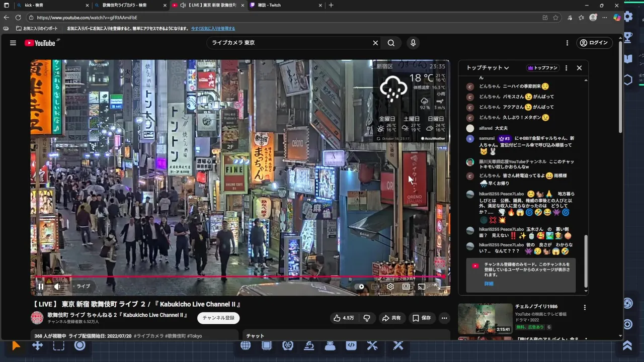Open お気に入りのインポート bookmark item
Image resolution: width=644 pixels, height=362 pixels.
click(37, 29)
